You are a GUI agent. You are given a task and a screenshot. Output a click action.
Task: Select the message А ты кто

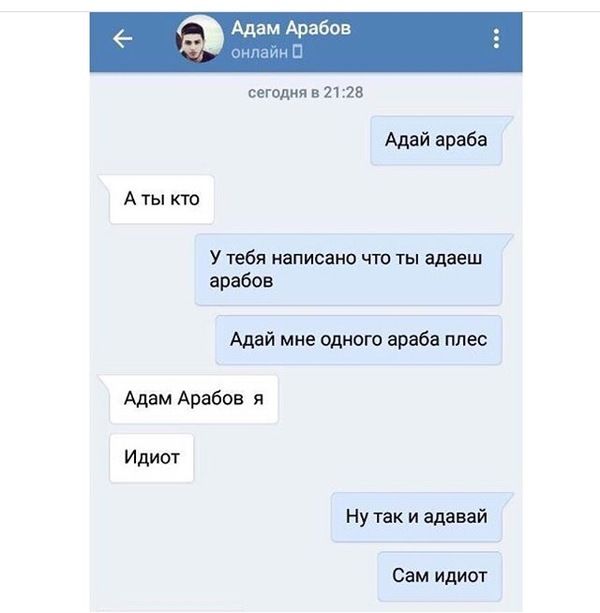coord(161,199)
